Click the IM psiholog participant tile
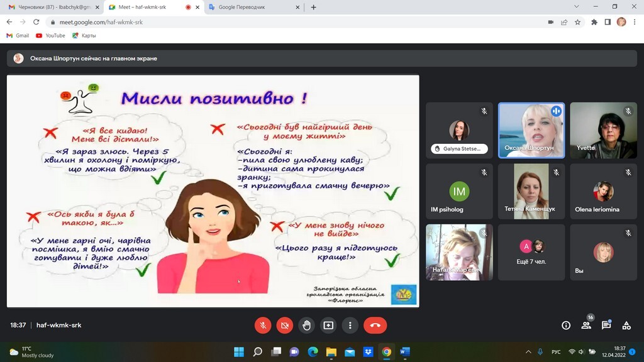Image resolution: width=644 pixels, height=362 pixels. (459, 191)
